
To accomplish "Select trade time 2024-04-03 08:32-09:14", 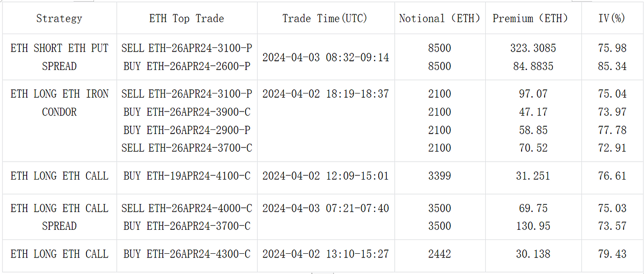I will pyautogui.click(x=326, y=58).
